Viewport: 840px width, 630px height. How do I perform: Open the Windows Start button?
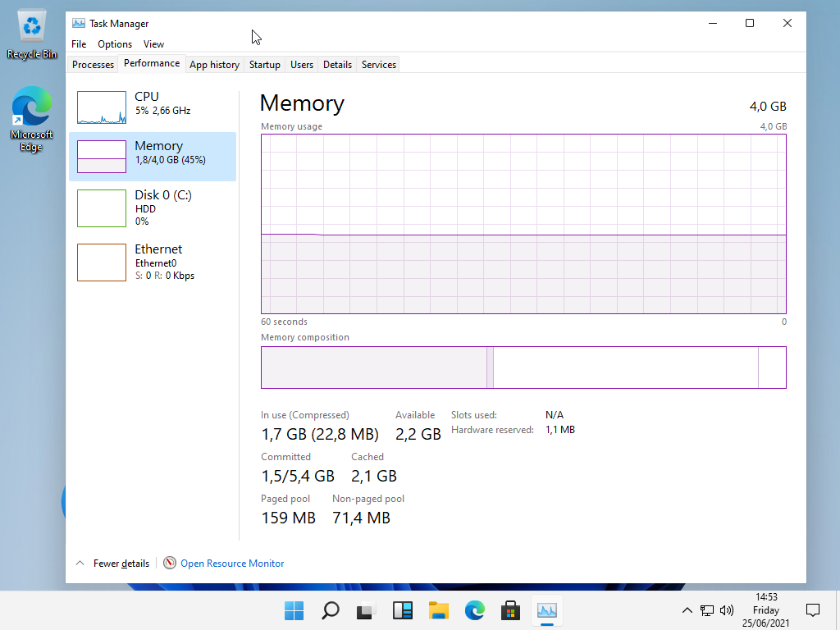pos(294,610)
